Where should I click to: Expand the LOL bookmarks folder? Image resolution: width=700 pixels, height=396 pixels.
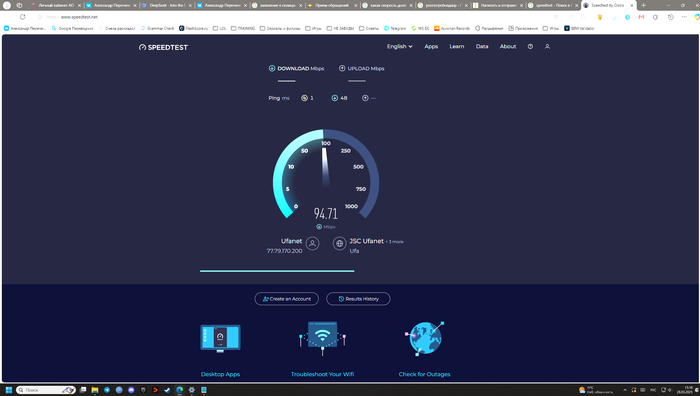tap(219, 28)
